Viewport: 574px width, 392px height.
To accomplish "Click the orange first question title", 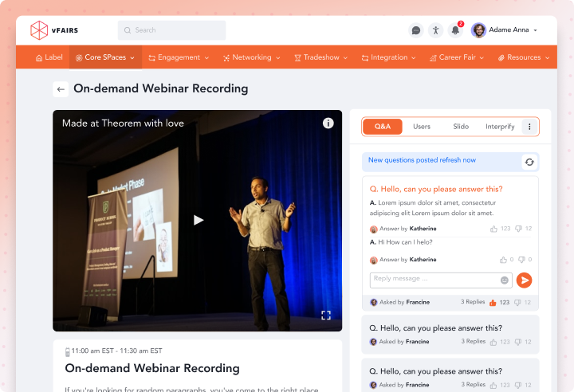I will (436, 190).
